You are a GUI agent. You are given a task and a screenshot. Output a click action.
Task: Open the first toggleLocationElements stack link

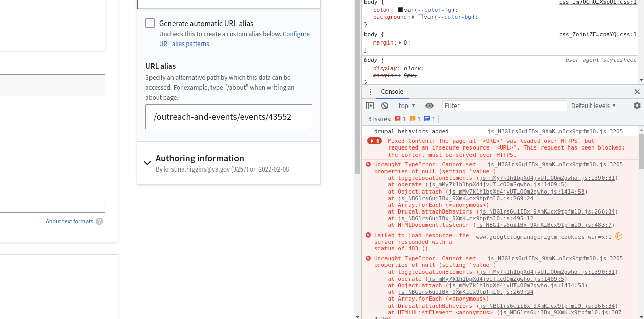tap(548, 178)
